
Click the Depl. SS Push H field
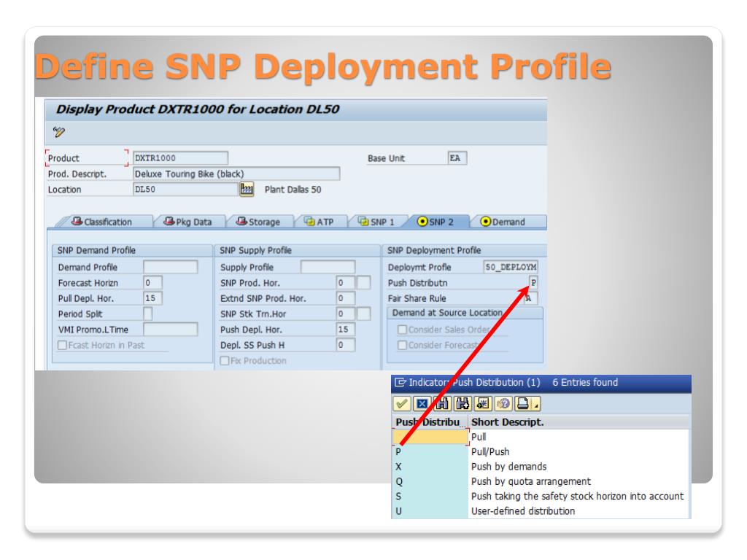click(345, 345)
